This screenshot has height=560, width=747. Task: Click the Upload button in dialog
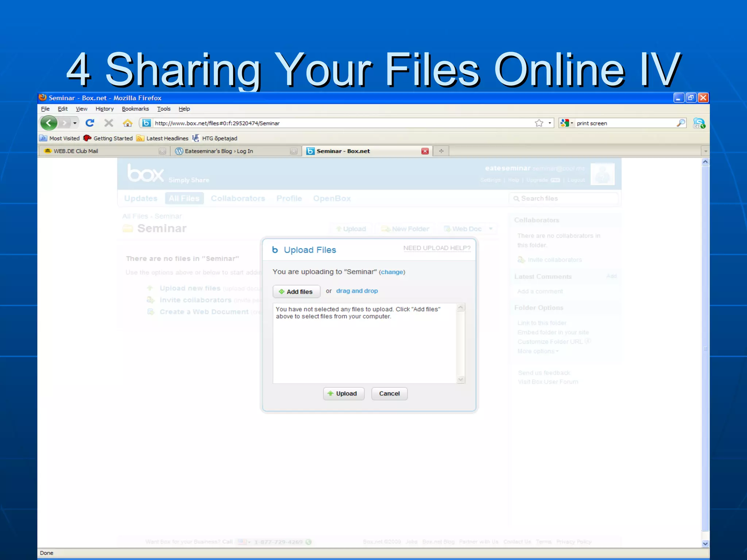point(344,393)
